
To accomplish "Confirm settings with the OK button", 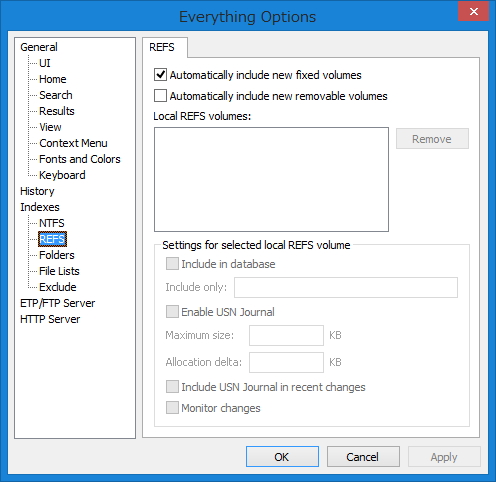I will pos(282,456).
